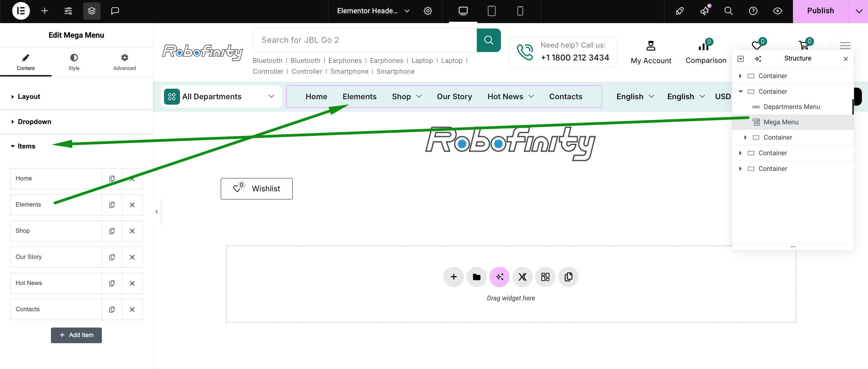
Task: Click the Wishlist button in the preview
Action: pos(256,189)
